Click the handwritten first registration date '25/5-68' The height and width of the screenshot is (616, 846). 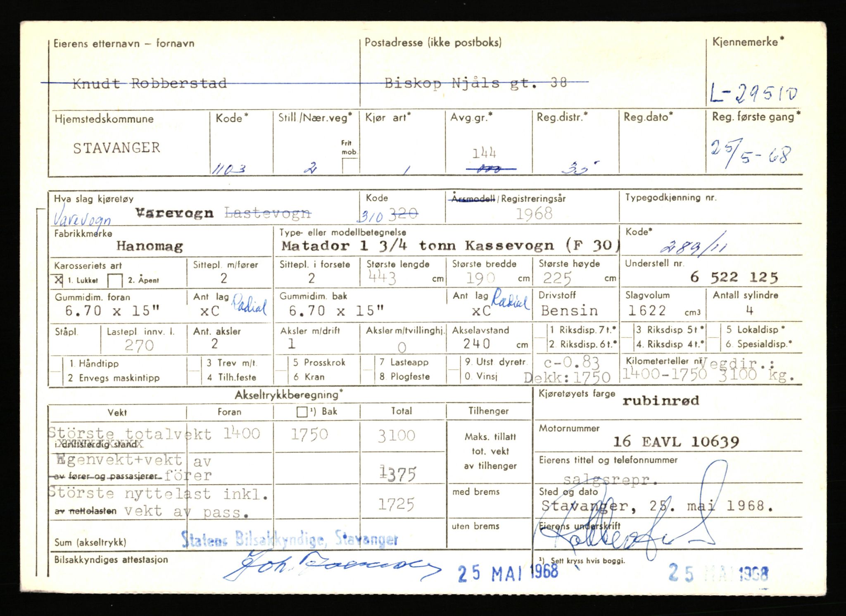click(751, 154)
